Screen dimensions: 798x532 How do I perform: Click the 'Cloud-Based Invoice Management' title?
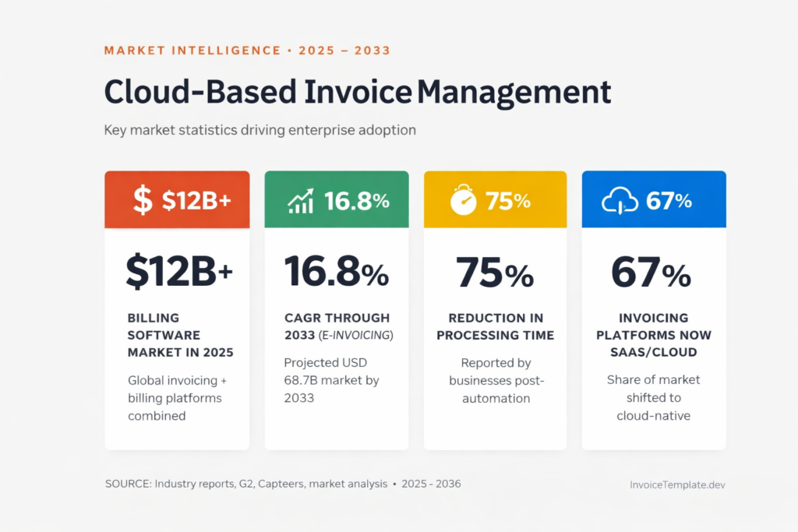click(x=357, y=92)
